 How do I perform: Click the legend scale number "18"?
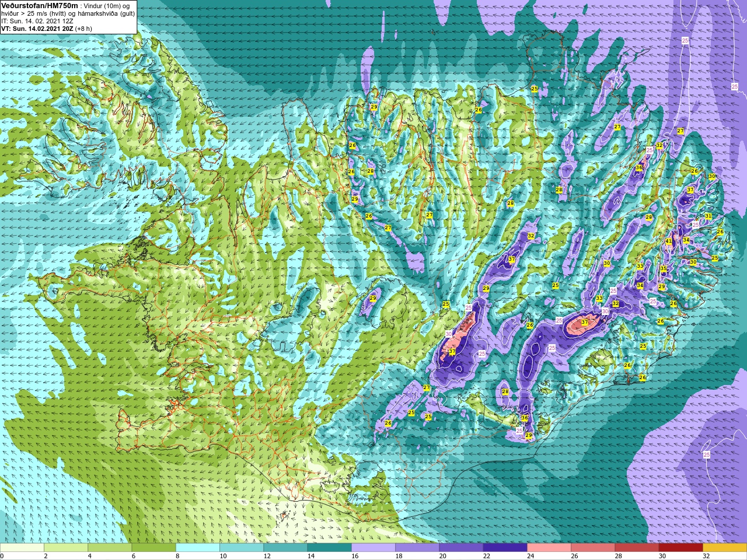[x=399, y=556]
